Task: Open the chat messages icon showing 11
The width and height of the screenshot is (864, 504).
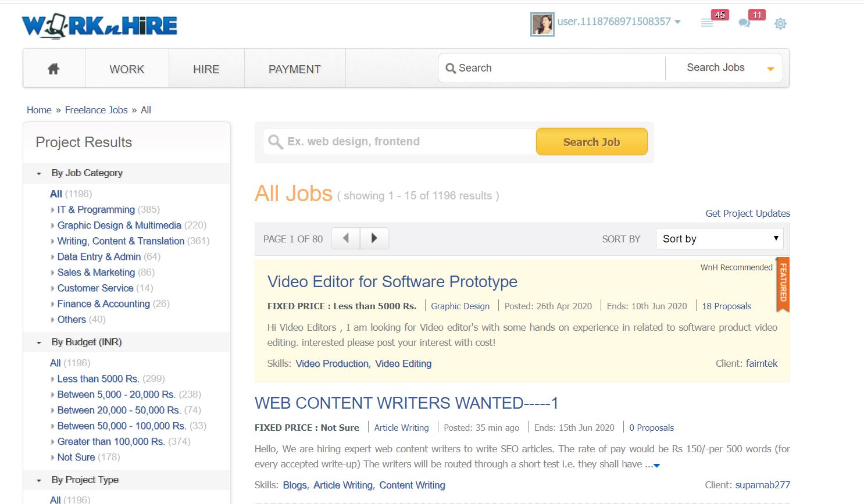Action: tap(744, 23)
